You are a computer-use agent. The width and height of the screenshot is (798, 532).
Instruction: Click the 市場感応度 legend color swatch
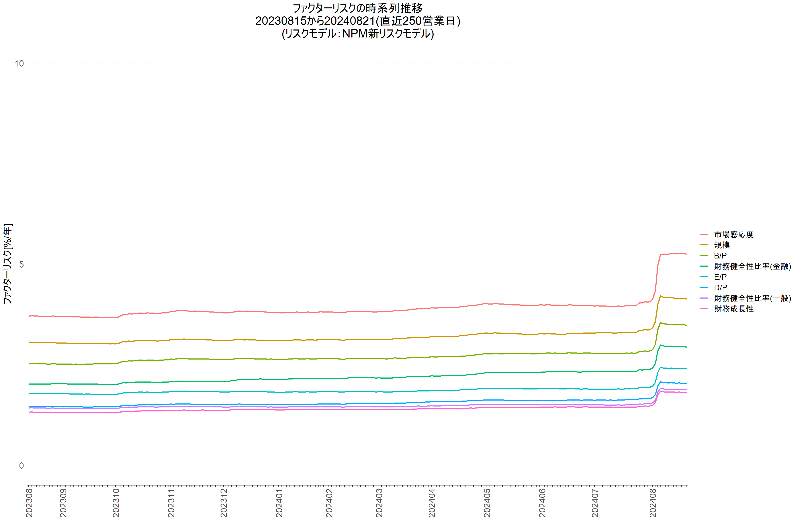pos(704,235)
